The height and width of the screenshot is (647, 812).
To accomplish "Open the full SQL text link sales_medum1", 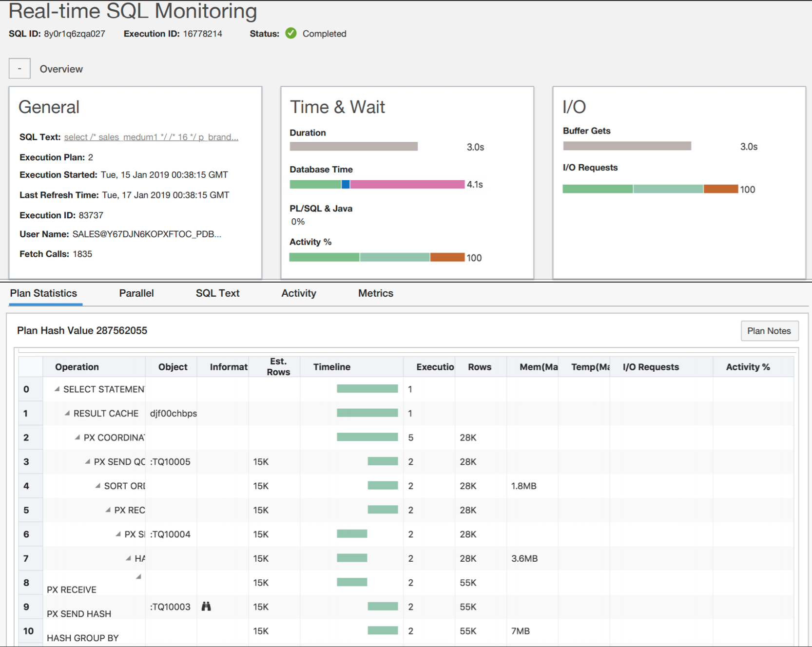I will (x=151, y=137).
